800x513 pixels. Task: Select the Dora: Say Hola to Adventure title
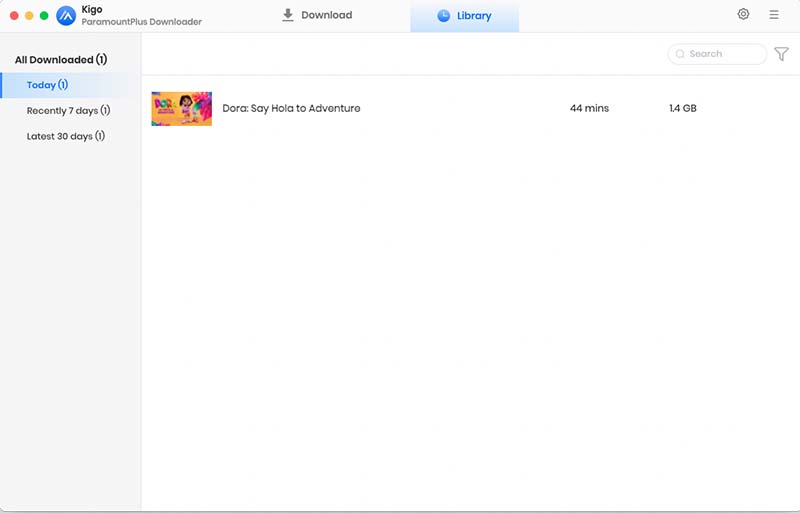(x=291, y=108)
